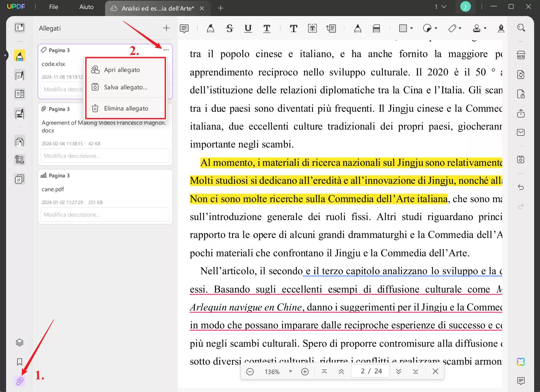The height and width of the screenshot is (392, 540).
Task: Undo the last action
Action: pos(521,187)
